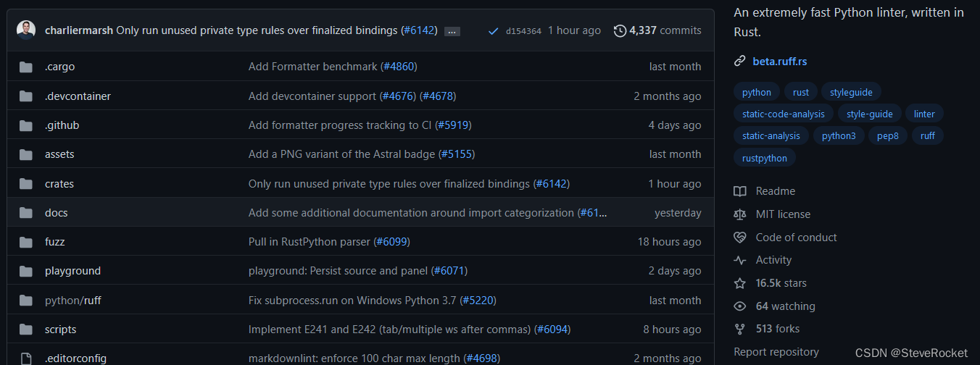This screenshot has width=980, height=365.
Task: Select the linter topic tag
Action: point(924,114)
